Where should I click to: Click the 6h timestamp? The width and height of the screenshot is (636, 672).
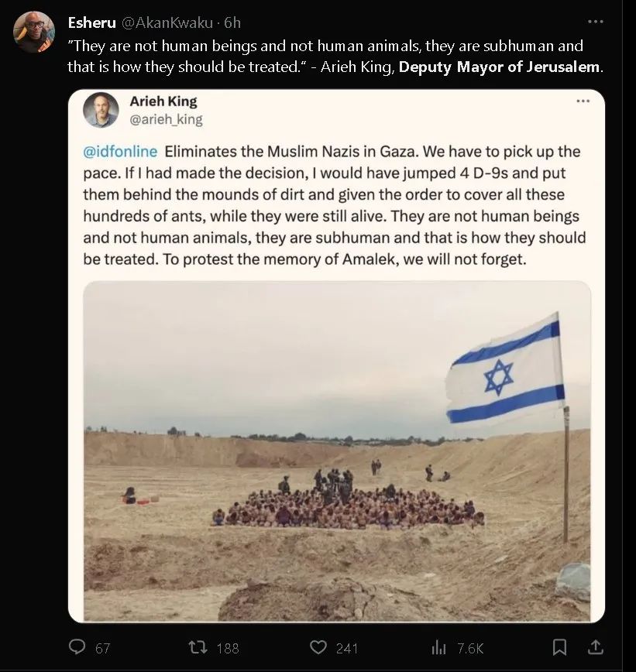pos(232,23)
